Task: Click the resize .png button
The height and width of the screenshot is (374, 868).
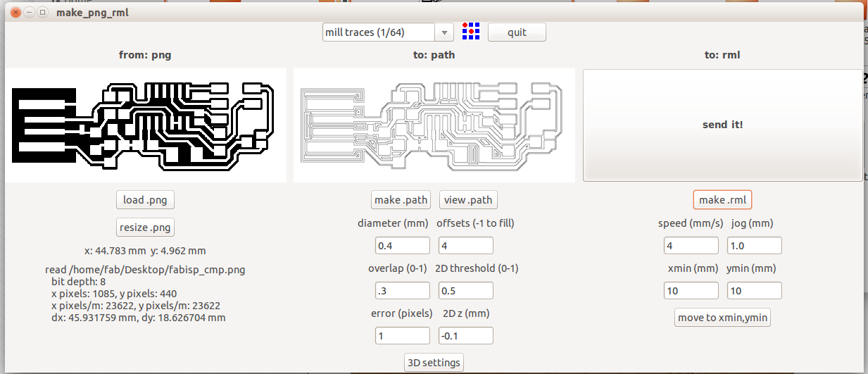Action: click(x=145, y=227)
